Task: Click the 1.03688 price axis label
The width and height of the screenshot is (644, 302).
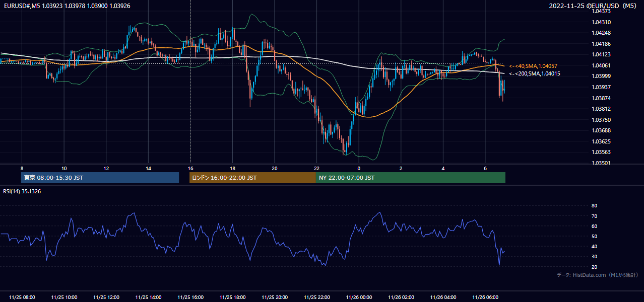Action: [x=601, y=130]
